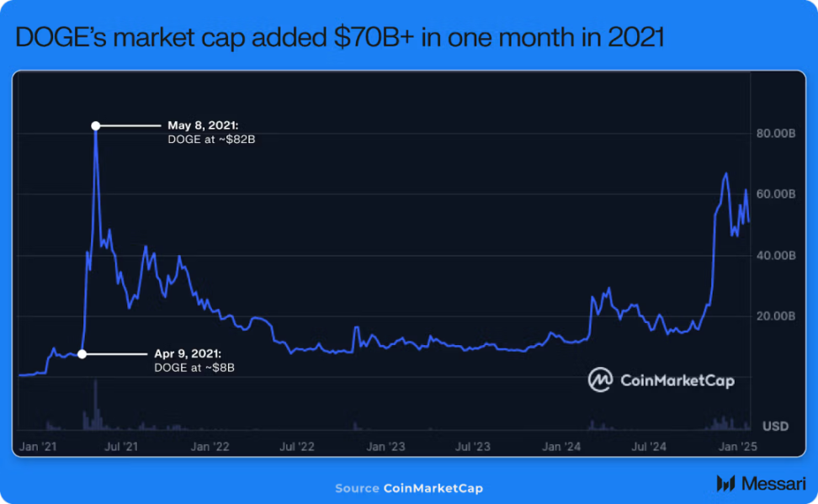Select the Jul '21 x-axis label
Viewport: 818px width, 504px height.
(x=121, y=447)
